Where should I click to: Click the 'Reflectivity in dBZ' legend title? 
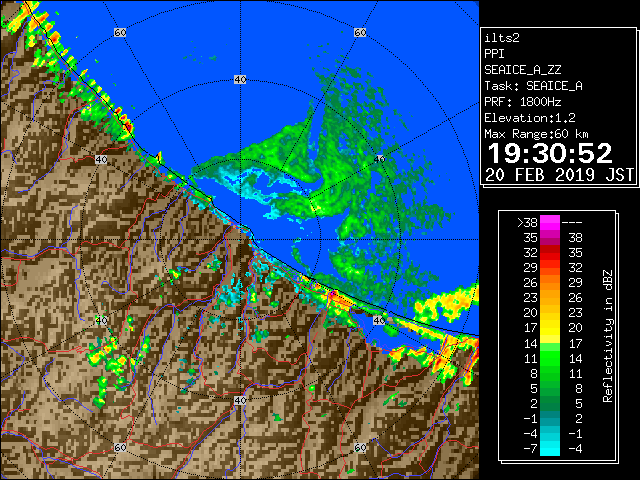click(x=608, y=336)
